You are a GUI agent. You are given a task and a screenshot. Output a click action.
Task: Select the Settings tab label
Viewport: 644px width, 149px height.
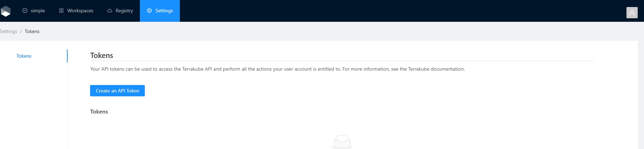[164, 11]
